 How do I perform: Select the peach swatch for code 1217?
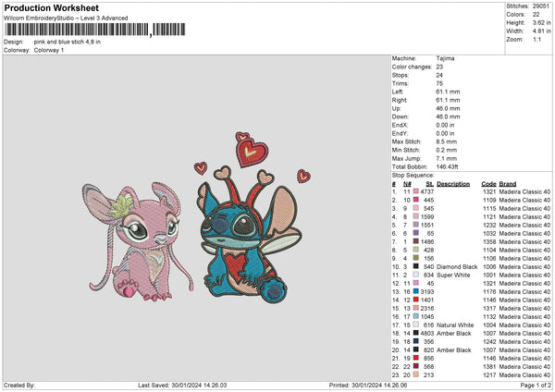tap(416, 374)
